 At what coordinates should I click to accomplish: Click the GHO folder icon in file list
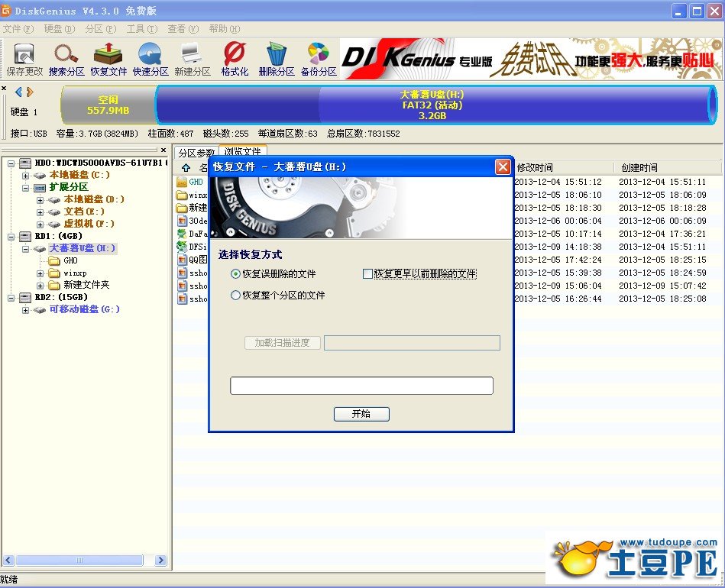coord(181,182)
